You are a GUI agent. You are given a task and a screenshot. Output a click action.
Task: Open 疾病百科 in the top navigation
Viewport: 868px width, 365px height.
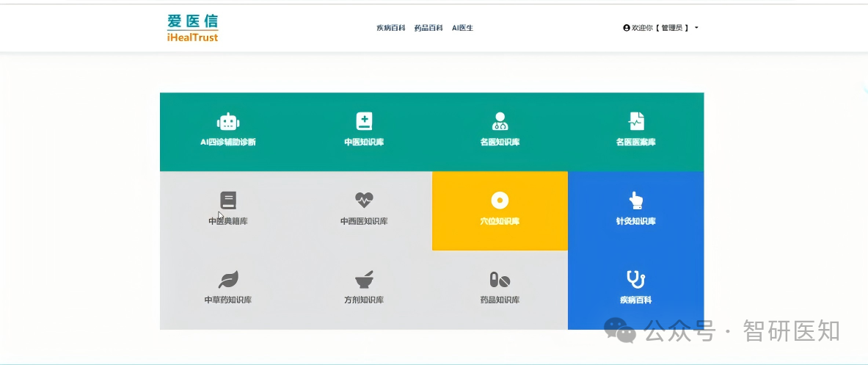391,28
